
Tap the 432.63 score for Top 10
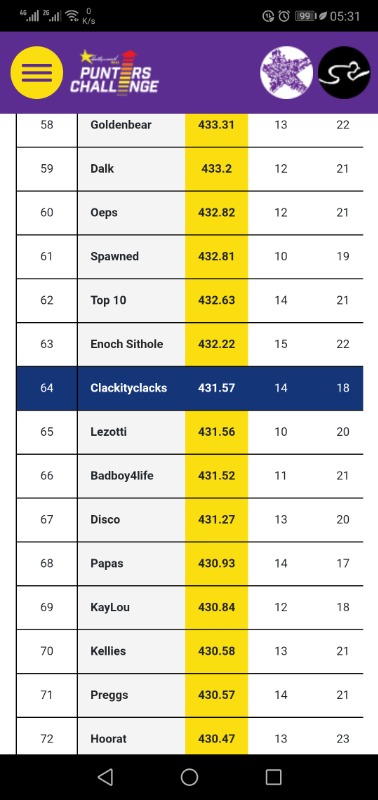(x=216, y=301)
